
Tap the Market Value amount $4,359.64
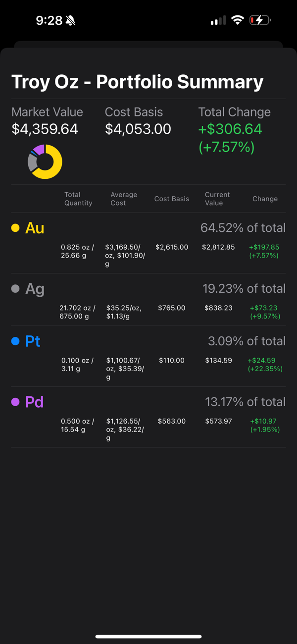click(x=45, y=129)
